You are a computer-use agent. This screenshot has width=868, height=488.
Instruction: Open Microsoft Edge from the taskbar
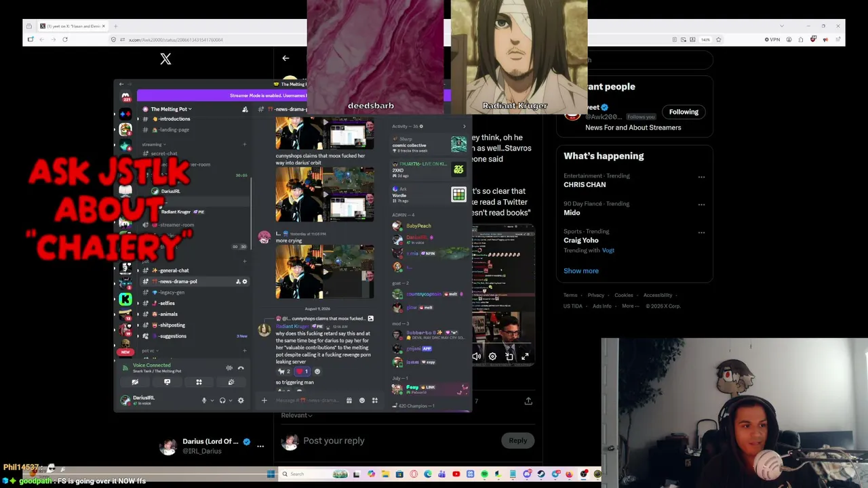click(x=427, y=474)
